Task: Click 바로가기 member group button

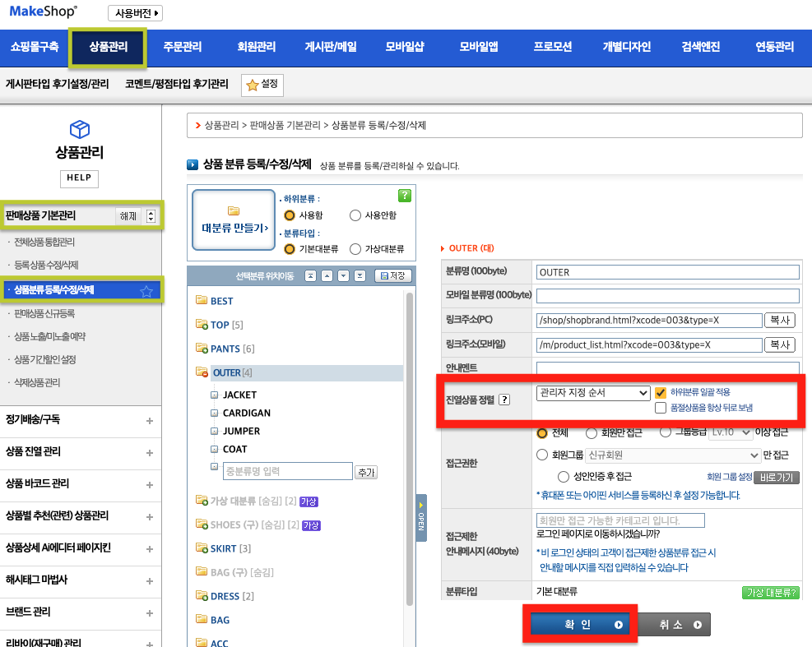Action: pyautogui.click(x=777, y=477)
